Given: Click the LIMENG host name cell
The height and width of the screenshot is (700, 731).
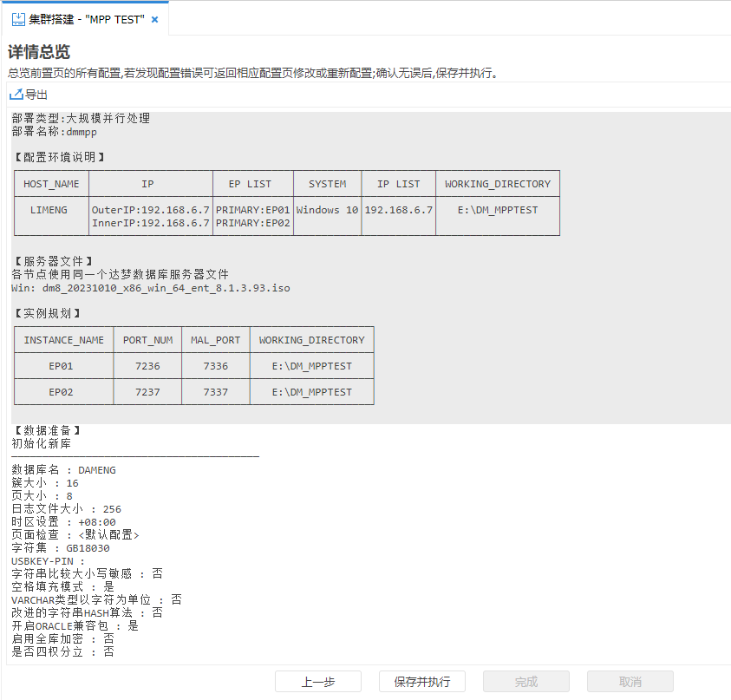Looking at the screenshot, I should [x=50, y=210].
